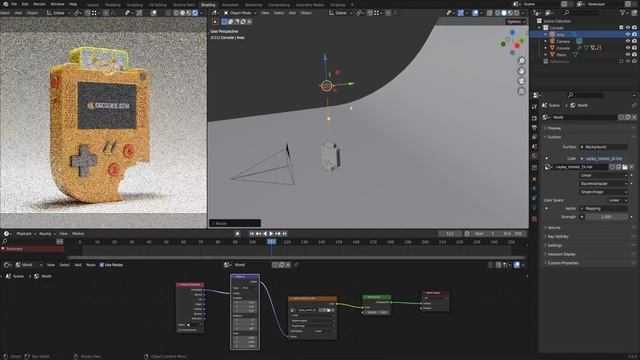Hide Camera object via eye icon
This screenshot has height=360, width=640.
[x=628, y=41]
